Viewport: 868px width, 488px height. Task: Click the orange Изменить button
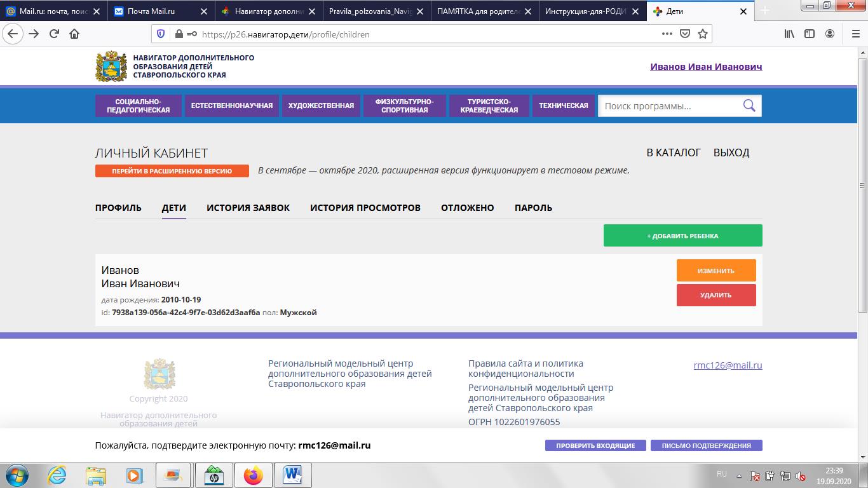[716, 270]
